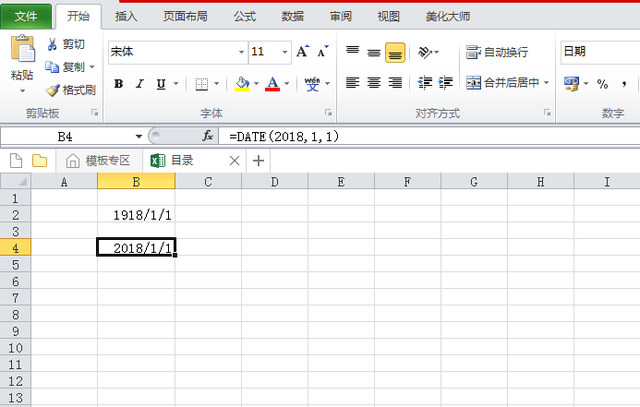
Task: Toggle bold formatting
Action: pyautogui.click(x=119, y=84)
